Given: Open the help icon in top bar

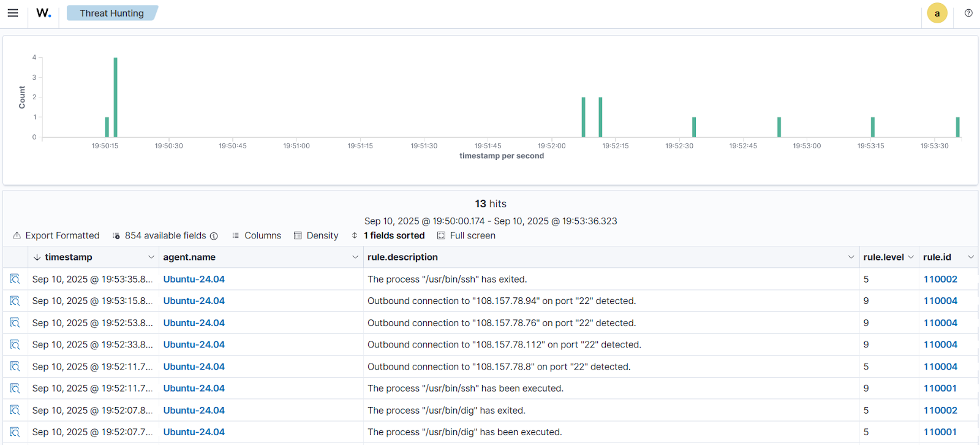Looking at the screenshot, I should click(x=968, y=13).
